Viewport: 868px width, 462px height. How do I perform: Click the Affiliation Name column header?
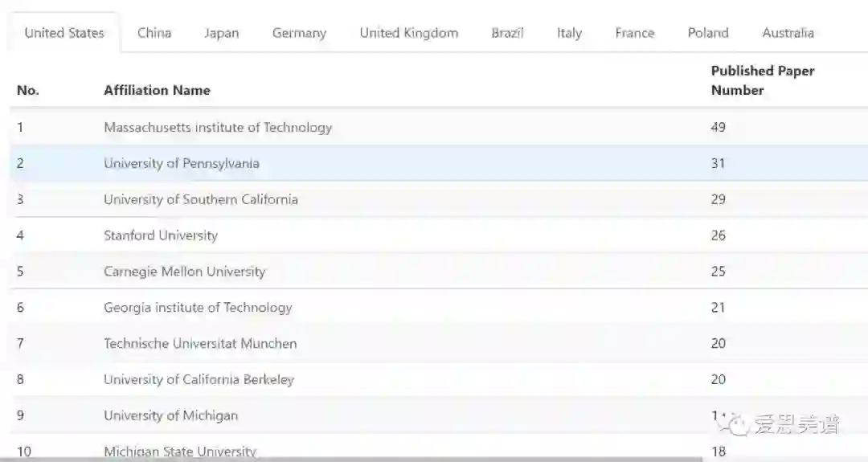click(157, 90)
